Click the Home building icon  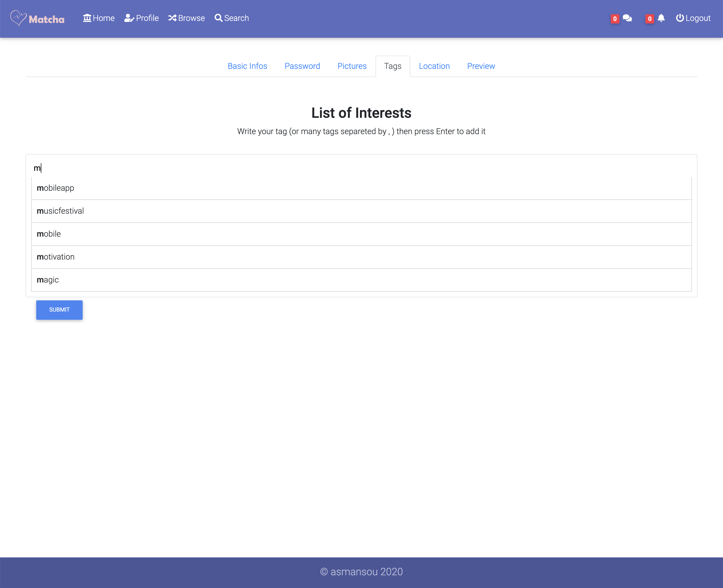pyautogui.click(x=87, y=18)
